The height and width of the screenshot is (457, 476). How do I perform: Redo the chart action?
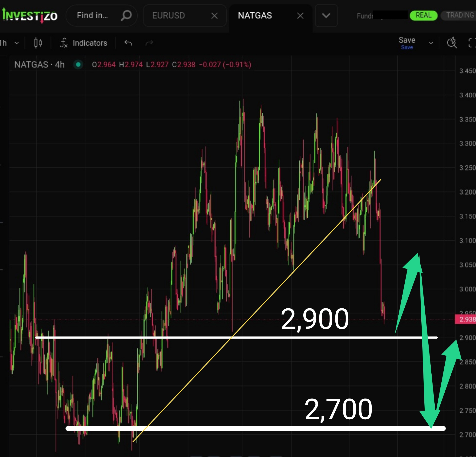click(x=149, y=43)
